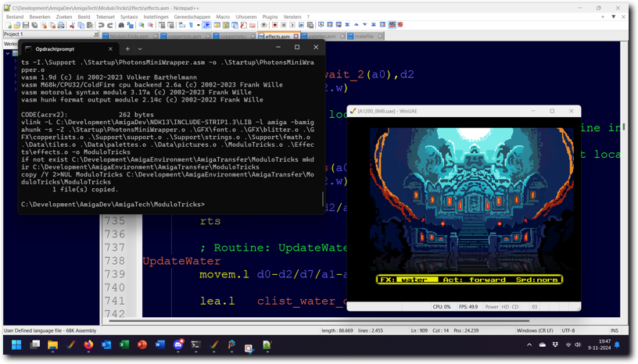The height and width of the screenshot is (364, 638).
Task: Redo the last undone edit
Action: coord(110,25)
